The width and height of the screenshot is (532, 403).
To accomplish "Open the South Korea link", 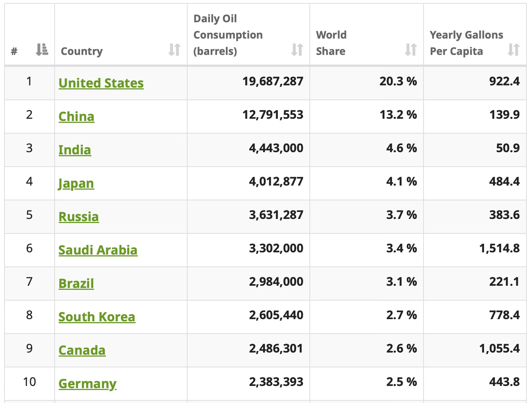I will click(x=97, y=317).
